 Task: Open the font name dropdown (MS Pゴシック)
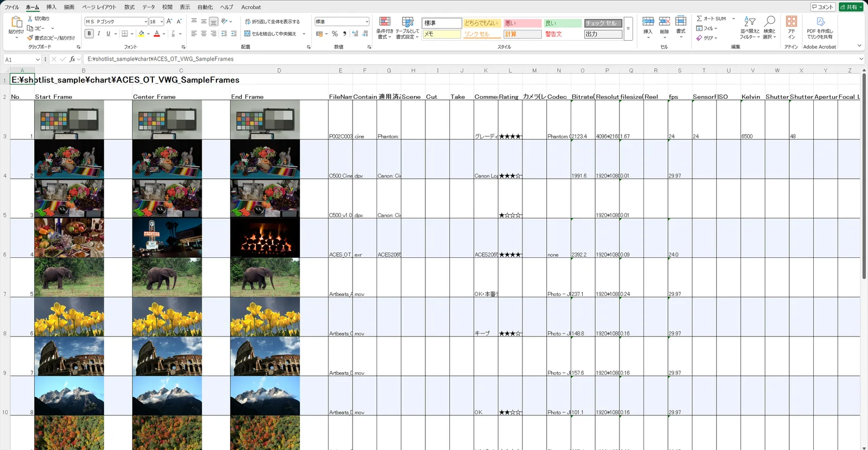coord(145,22)
